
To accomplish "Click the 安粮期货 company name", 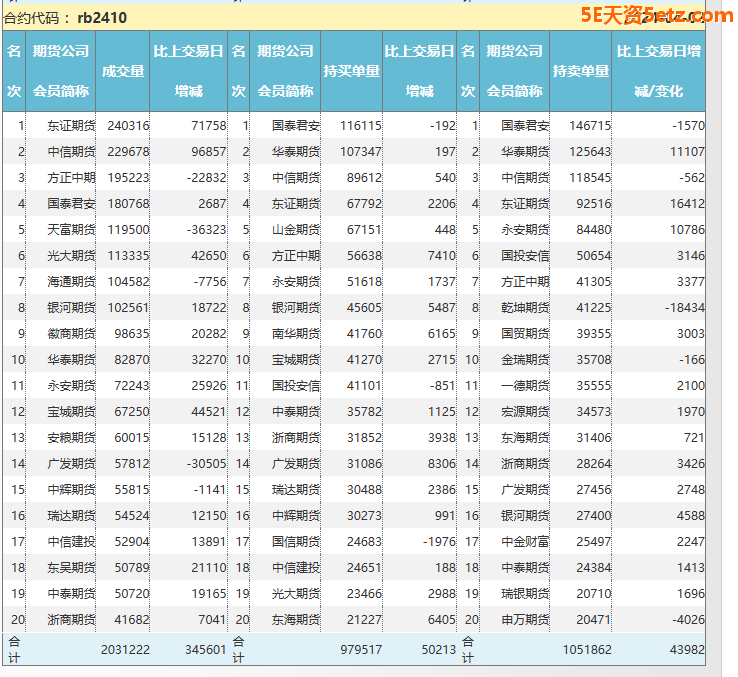I will pyautogui.click(x=71, y=438).
